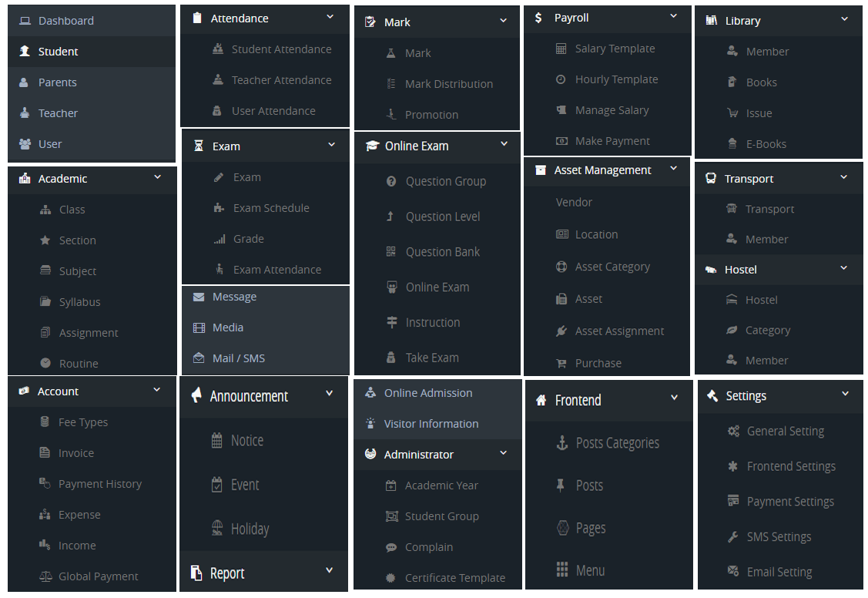The height and width of the screenshot is (598, 868).
Task: Toggle the Asset Management chevron
Action: [674, 169]
